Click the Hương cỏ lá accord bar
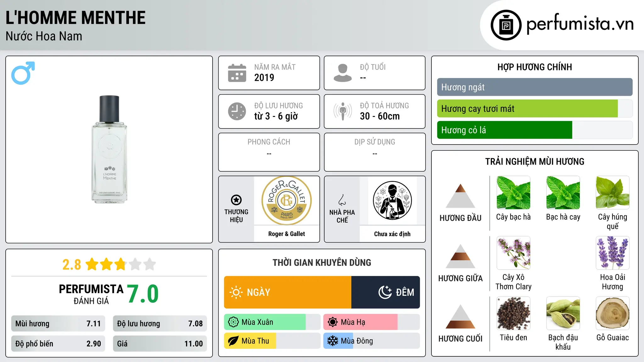This screenshot has height=362, width=644. point(535,130)
